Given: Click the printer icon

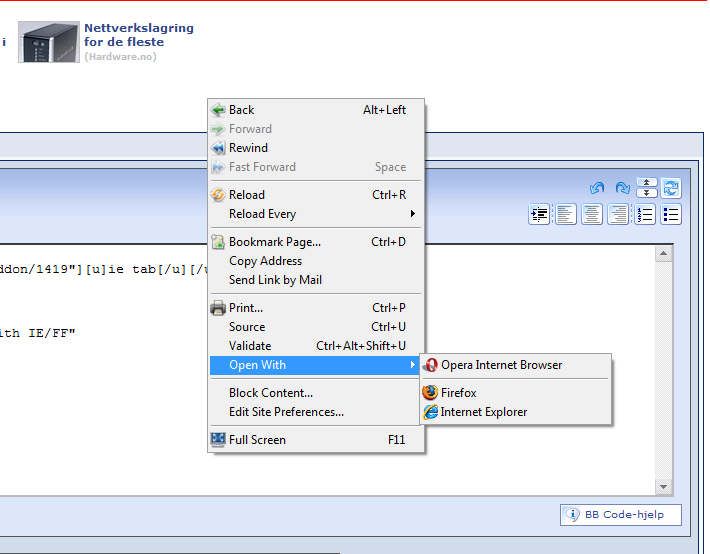Looking at the screenshot, I should 218,308.
